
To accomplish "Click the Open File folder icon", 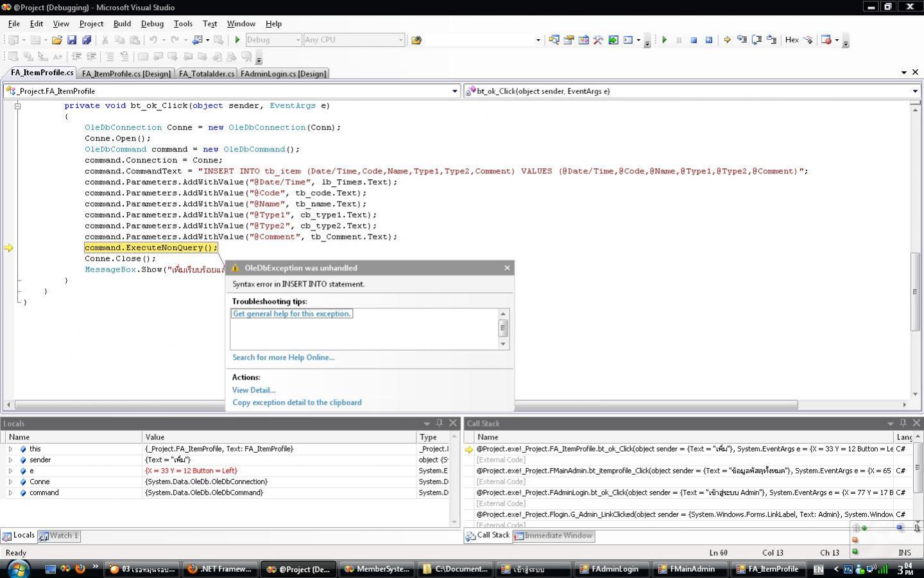I will (57, 40).
